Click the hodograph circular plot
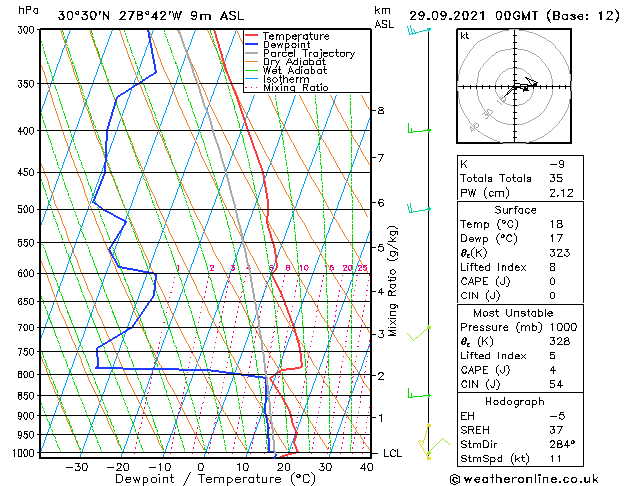This screenshot has height=486, width=629. point(516,88)
